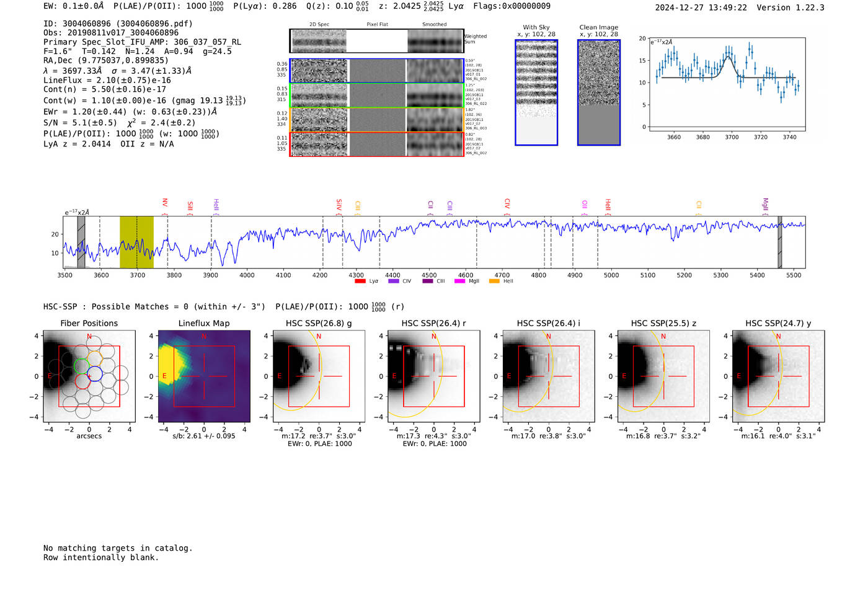Viewport: 868px width, 591px height.
Task: Click the Obs: 20190811v017_3004060896 line
Action: coord(111,33)
